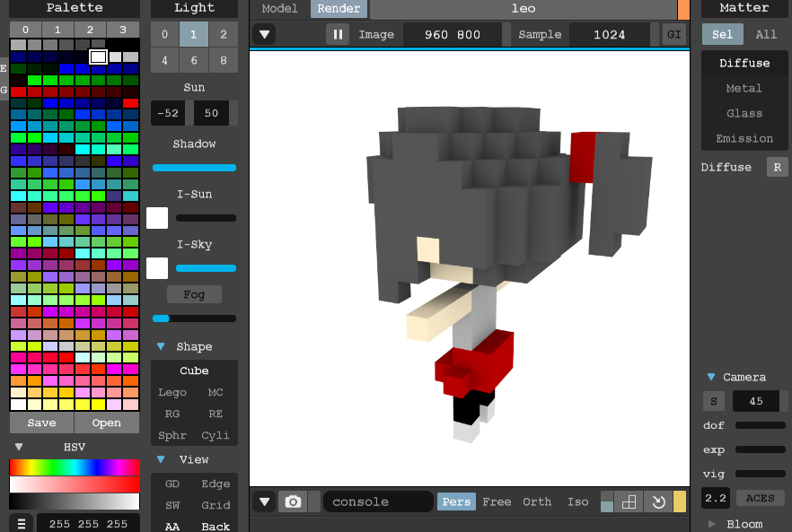Switch to the Model tab
This screenshot has width=792, height=532.
pyautogui.click(x=279, y=9)
